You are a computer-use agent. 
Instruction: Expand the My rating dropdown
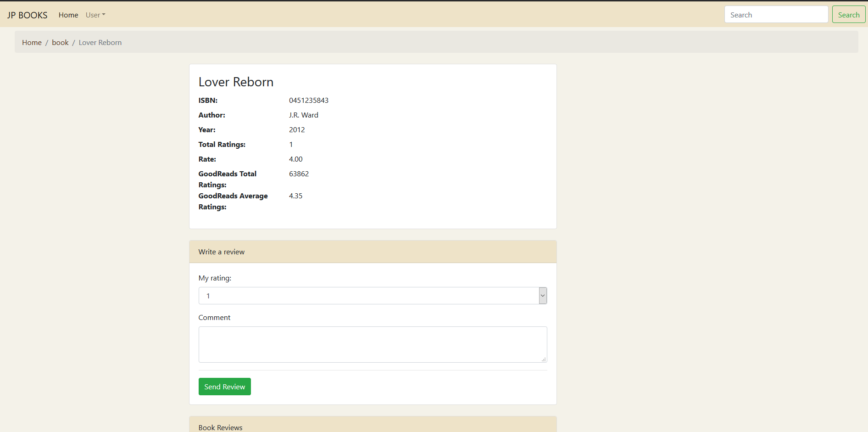pos(373,296)
